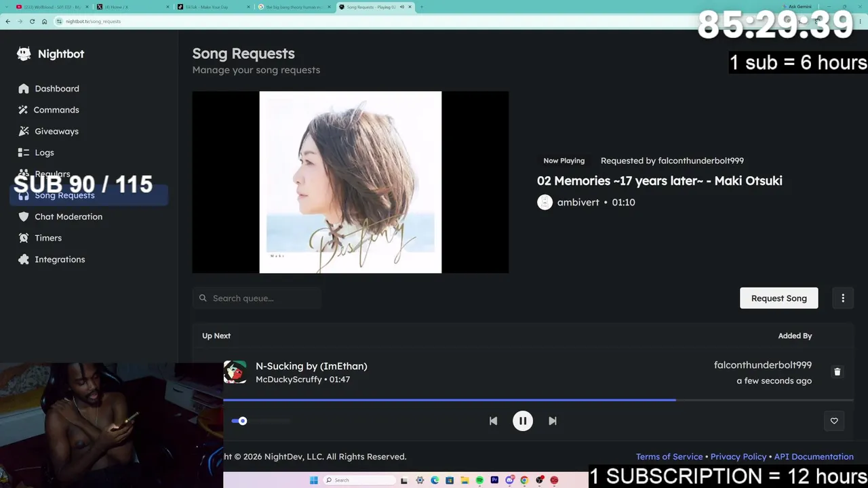The width and height of the screenshot is (868, 488).
Task: Switch to the Wolfblood YouTube tab
Action: click(x=51, y=7)
